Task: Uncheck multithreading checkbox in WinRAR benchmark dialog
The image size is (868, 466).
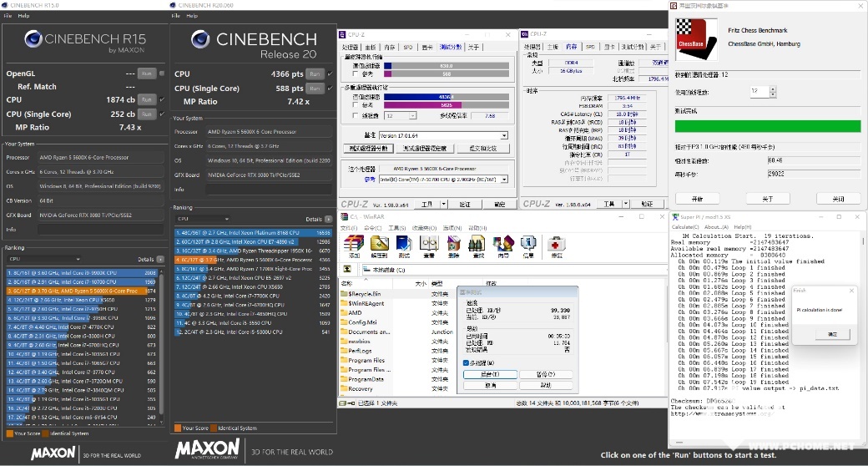Action: click(466, 363)
